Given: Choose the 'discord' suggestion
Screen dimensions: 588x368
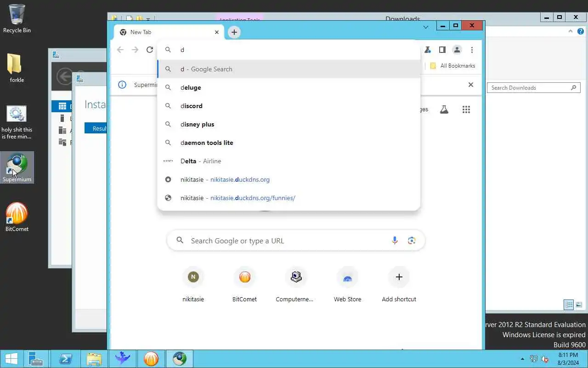Looking at the screenshot, I should (288, 106).
